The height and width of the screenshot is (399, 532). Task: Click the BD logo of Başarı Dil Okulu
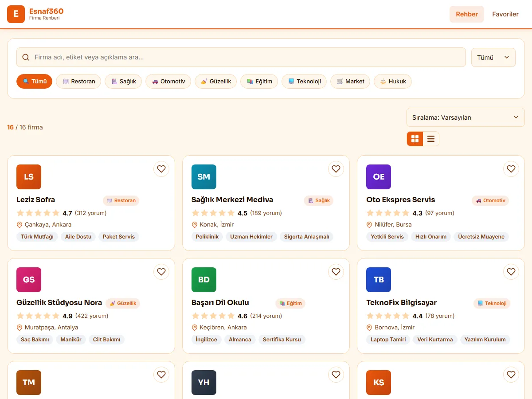[x=204, y=280]
